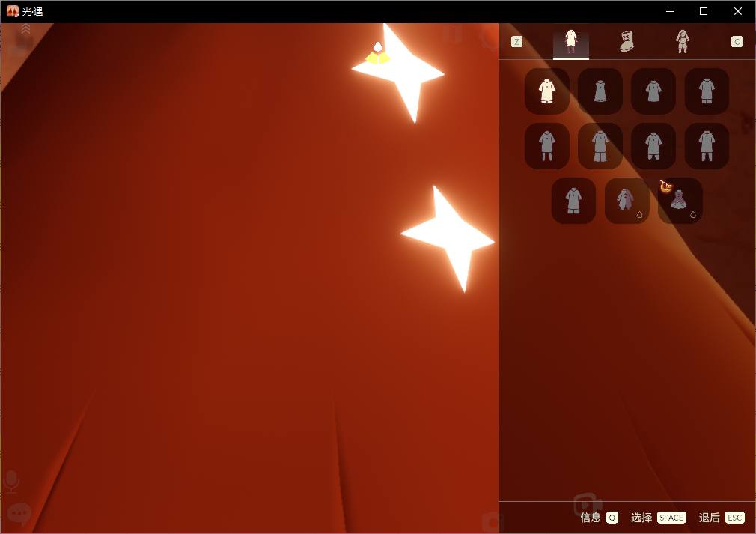Minimize the 光·遇 window

tap(670, 11)
